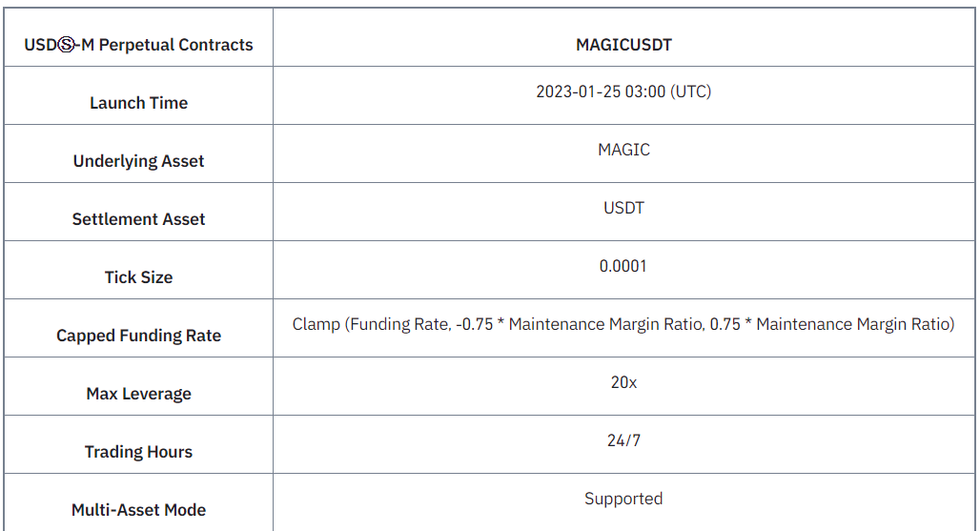Click the Trading Hours label
This screenshot has height=531, width=980.
pyautogui.click(x=138, y=452)
